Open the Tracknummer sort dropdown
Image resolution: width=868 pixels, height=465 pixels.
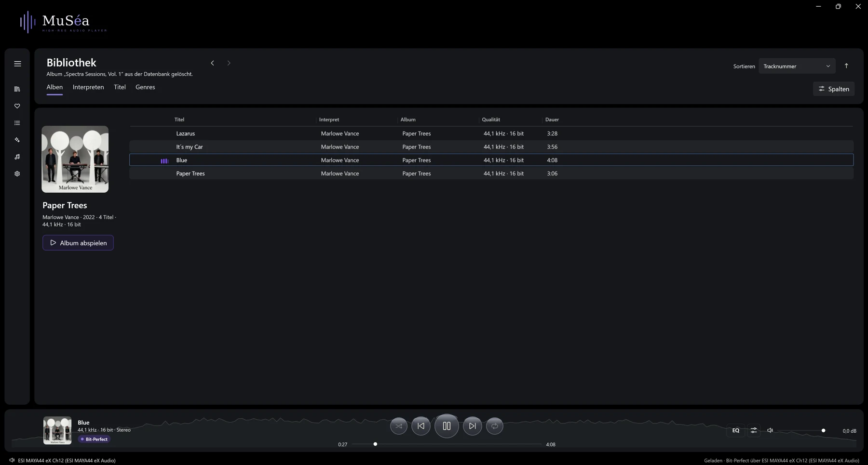(797, 66)
